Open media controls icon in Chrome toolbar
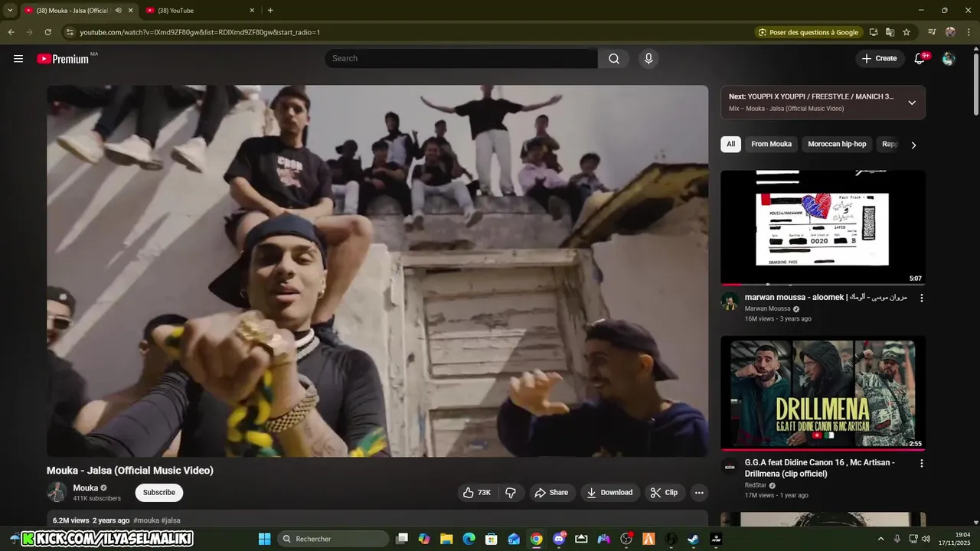Viewport: 980px width, 551px height. 932,32
